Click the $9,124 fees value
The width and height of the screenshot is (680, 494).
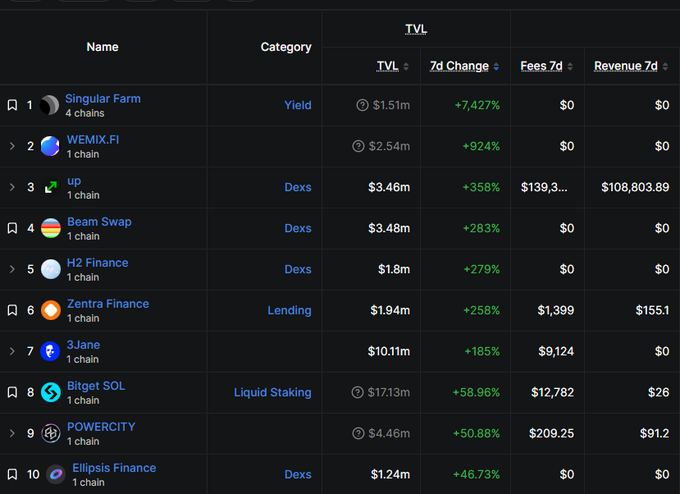tap(556, 351)
